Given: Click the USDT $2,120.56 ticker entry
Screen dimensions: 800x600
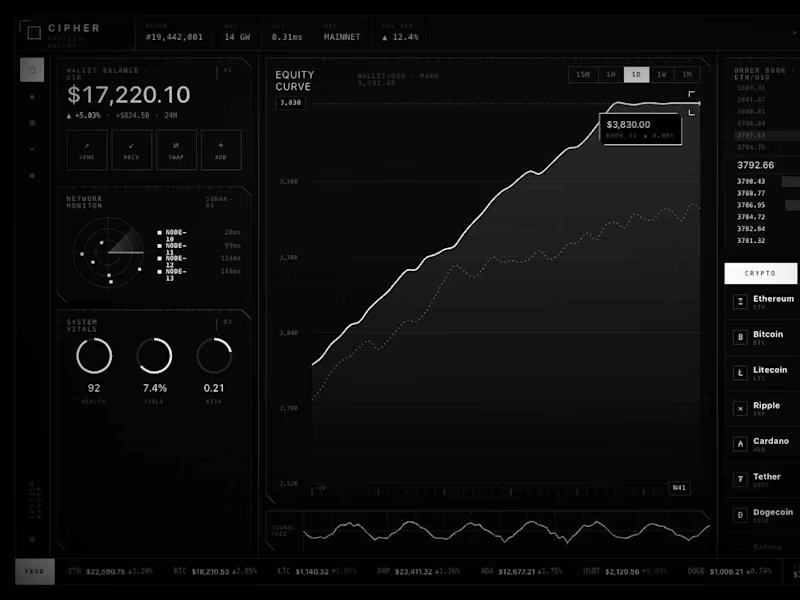Looking at the screenshot, I should coord(625,571).
